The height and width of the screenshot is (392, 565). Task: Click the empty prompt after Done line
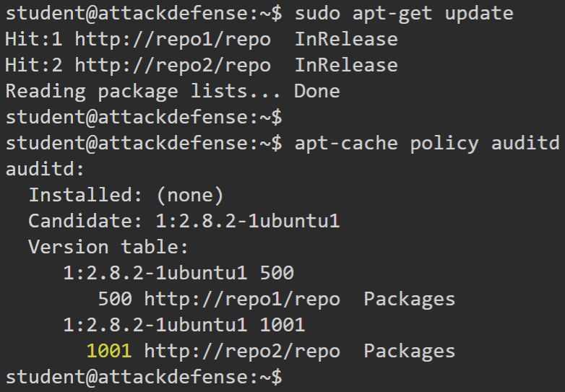[144, 118]
